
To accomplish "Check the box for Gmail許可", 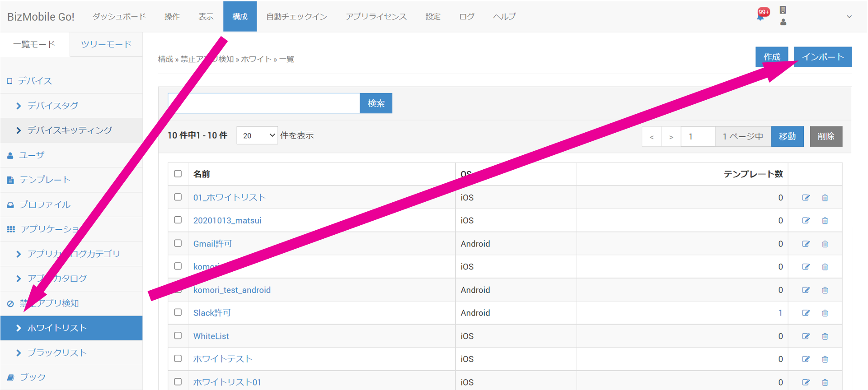I will 178,243.
